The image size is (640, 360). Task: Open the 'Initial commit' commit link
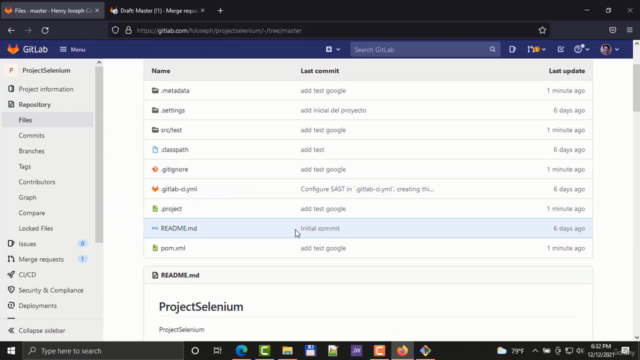320,228
